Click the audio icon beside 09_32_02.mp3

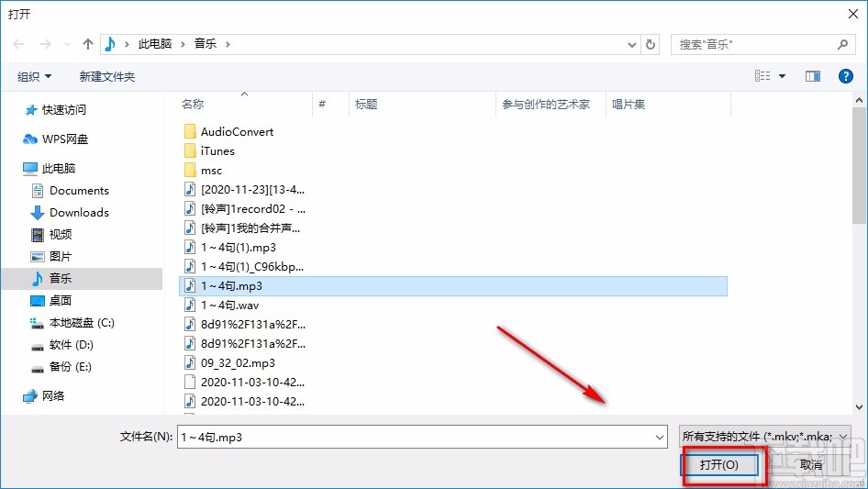(x=190, y=362)
